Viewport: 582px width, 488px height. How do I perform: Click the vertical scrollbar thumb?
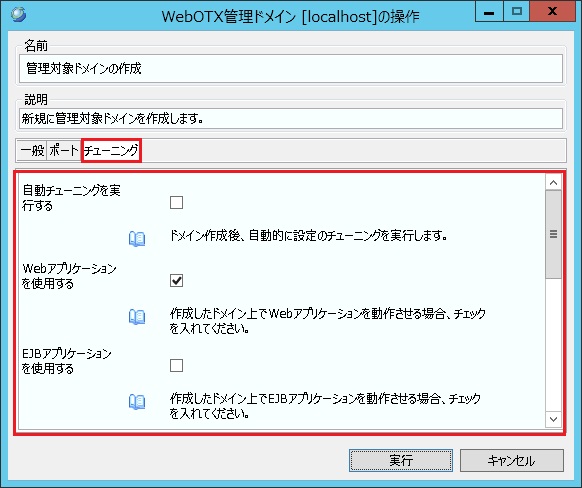point(553,234)
